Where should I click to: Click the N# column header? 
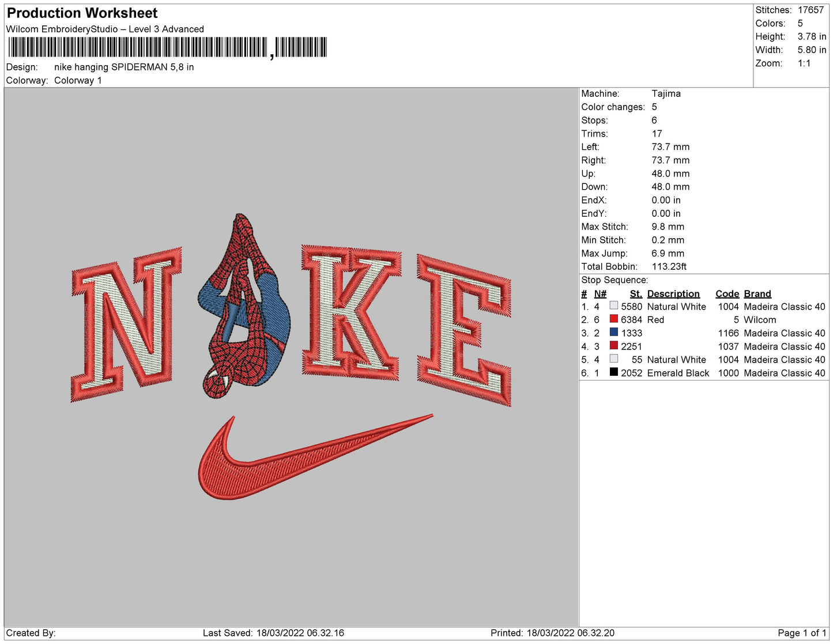coord(600,293)
